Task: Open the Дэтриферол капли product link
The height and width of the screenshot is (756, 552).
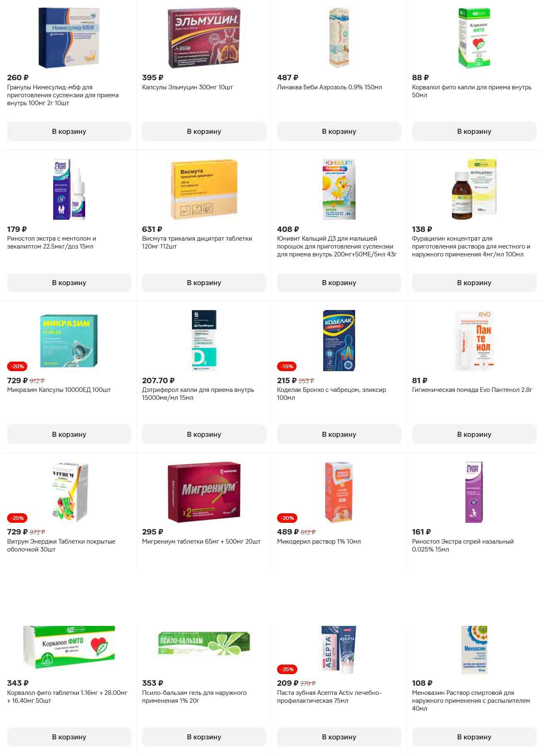Action: pyautogui.click(x=198, y=394)
